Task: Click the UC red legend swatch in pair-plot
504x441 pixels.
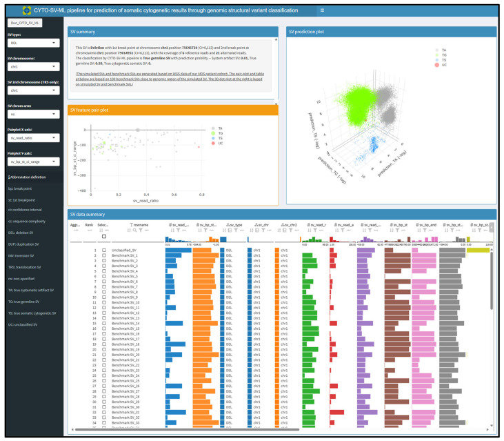Action: tap(213, 143)
